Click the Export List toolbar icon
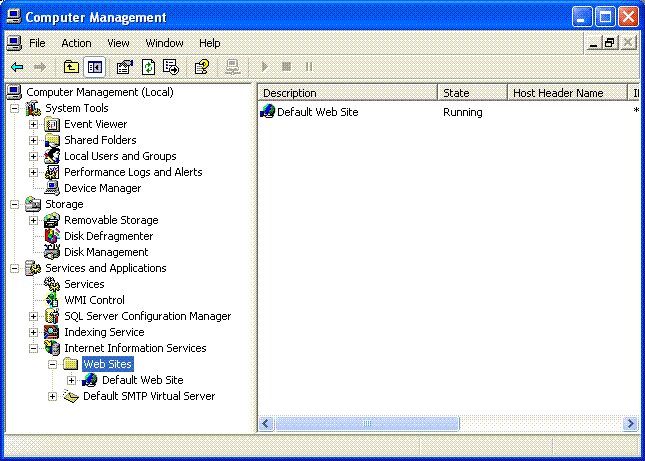The height and width of the screenshot is (461, 645). pos(171,67)
